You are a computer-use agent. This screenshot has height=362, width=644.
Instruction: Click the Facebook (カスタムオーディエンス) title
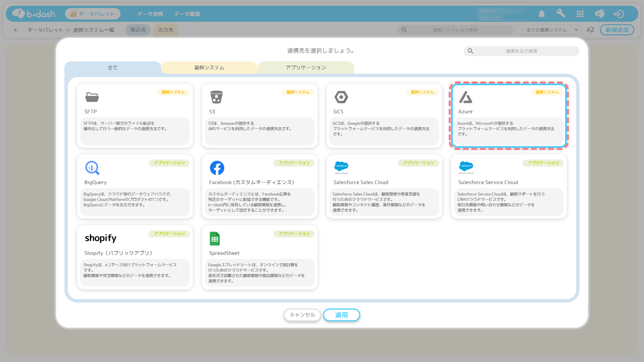251,183
